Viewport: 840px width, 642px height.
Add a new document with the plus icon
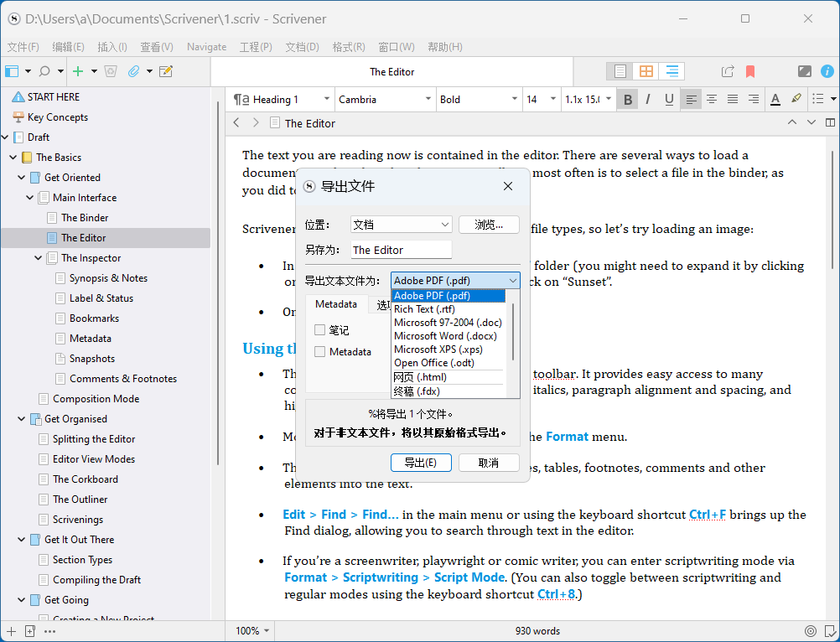coord(78,71)
